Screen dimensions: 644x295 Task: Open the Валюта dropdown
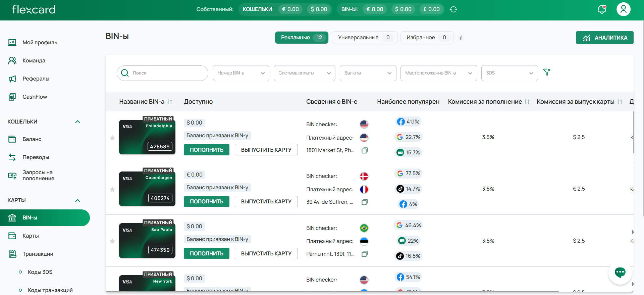[x=368, y=73]
